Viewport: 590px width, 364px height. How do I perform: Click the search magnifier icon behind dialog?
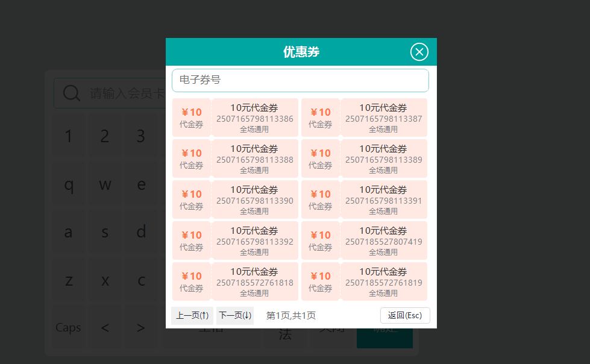pyautogui.click(x=72, y=93)
